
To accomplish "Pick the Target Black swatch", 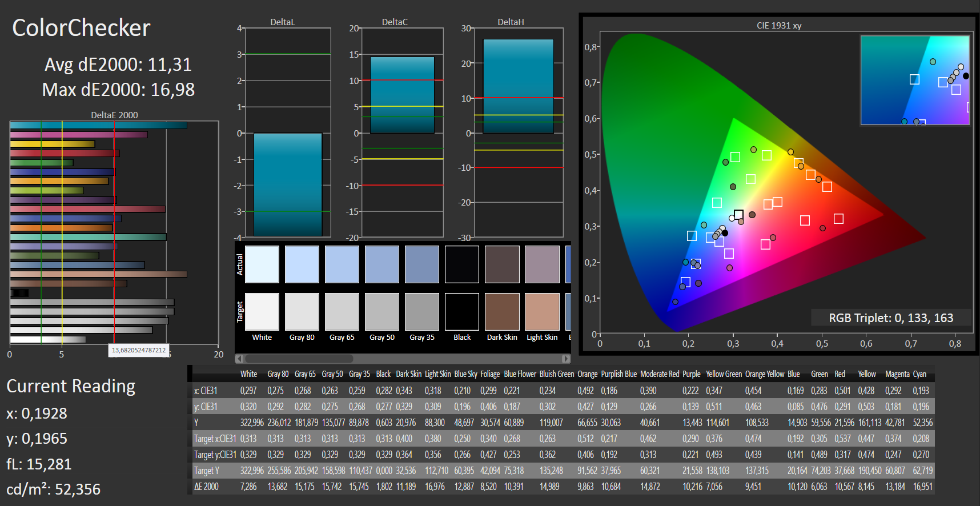I will [x=462, y=312].
